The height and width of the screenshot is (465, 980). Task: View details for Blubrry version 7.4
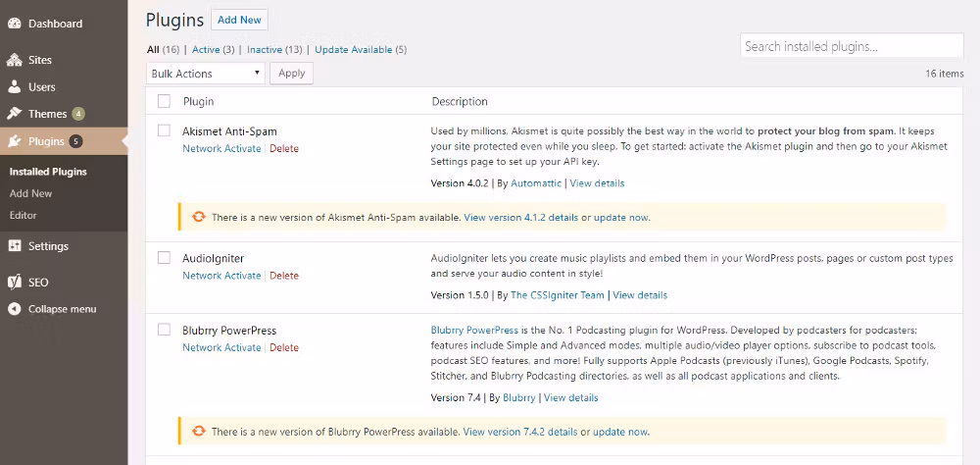(570, 397)
